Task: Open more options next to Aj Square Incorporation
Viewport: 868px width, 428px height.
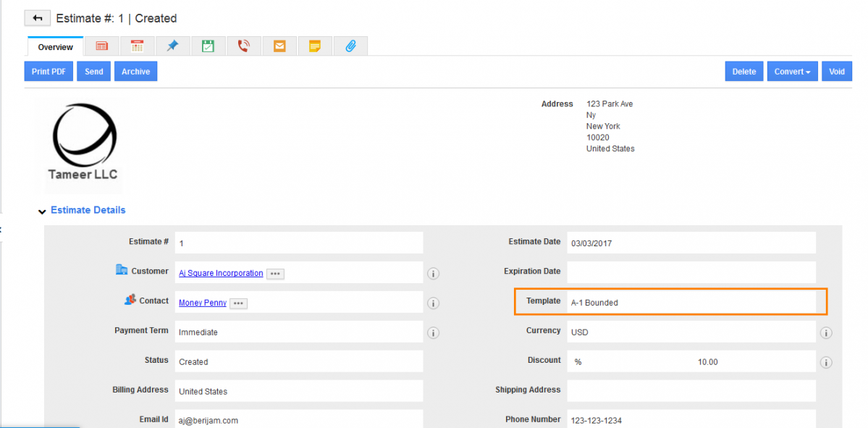Action: 274,274
